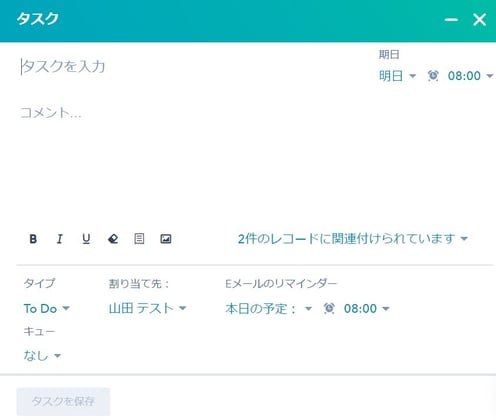Toggle bold formatting in the comment toolbar
This screenshot has height=420, width=496.
pos(33,239)
